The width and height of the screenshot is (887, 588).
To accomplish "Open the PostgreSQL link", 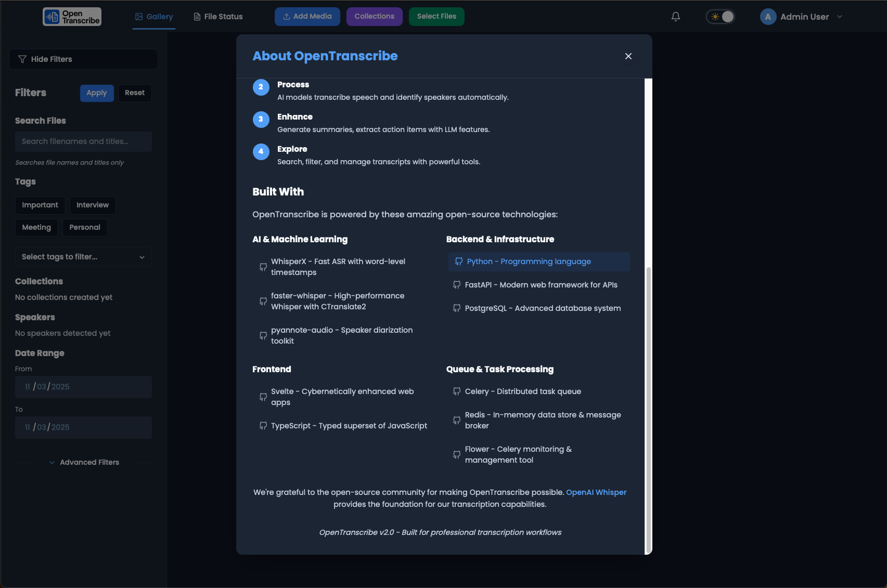I will coord(539,309).
